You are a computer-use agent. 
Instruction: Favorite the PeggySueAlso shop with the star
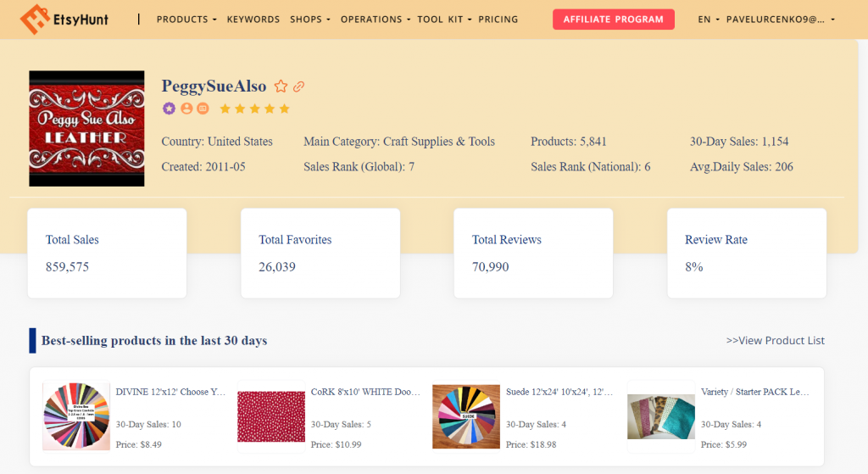pyautogui.click(x=281, y=86)
